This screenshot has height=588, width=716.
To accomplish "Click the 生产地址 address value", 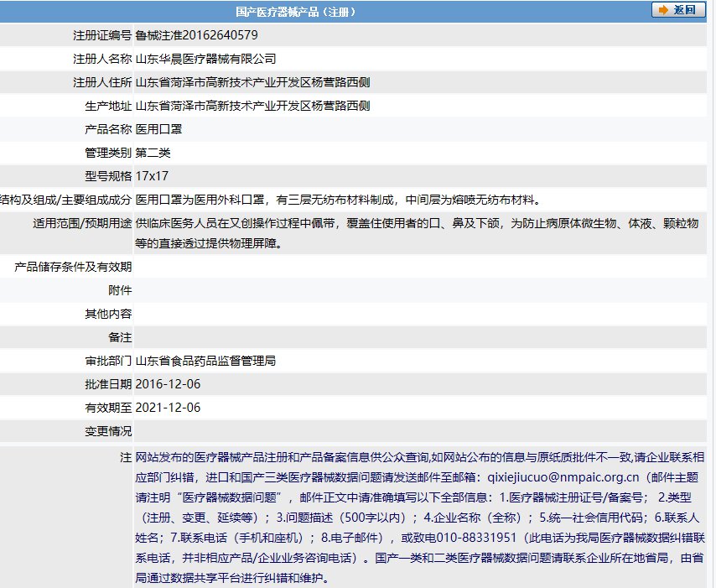I will [x=252, y=106].
